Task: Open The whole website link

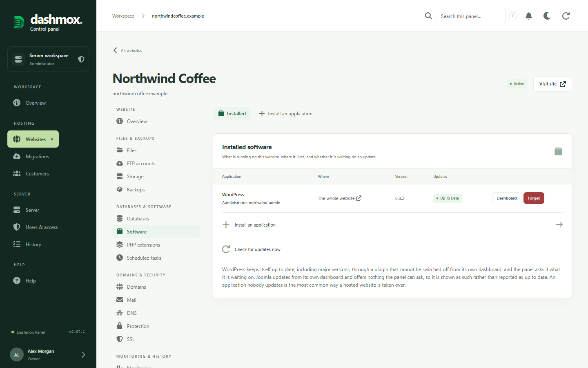Action: [340, 198]
